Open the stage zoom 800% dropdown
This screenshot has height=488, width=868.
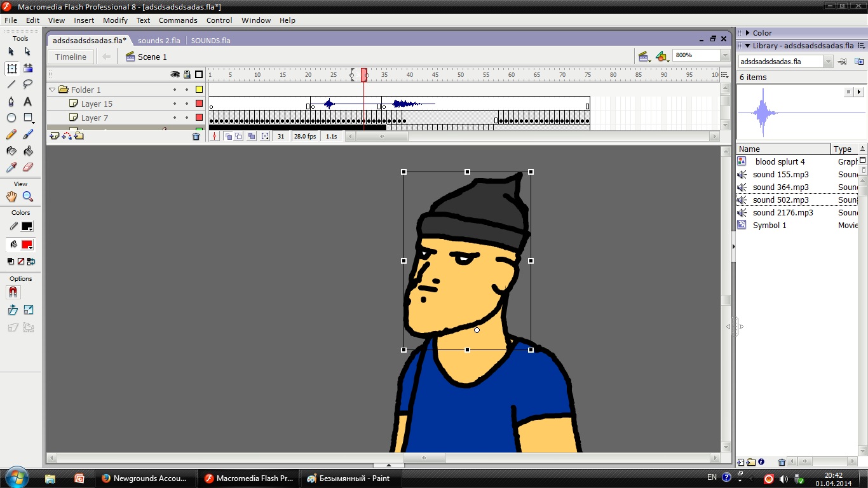pos(725,56)
